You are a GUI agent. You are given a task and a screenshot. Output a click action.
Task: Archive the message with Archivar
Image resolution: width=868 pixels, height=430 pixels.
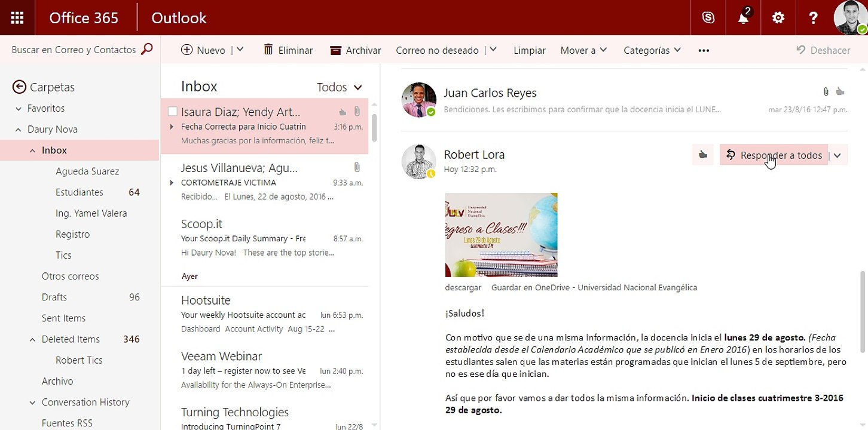(x=356, y=50)
